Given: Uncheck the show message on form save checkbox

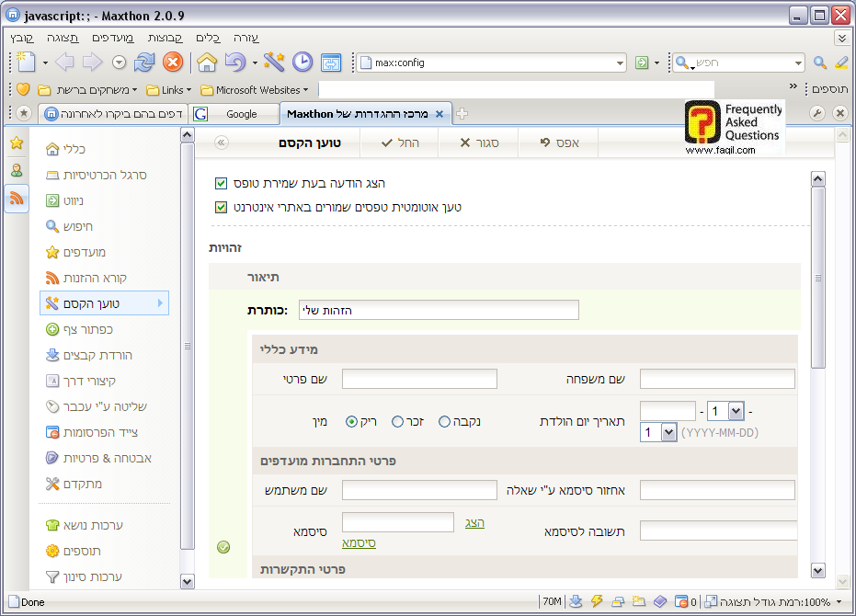Looking at the screenshot, I should coord(221,183).
